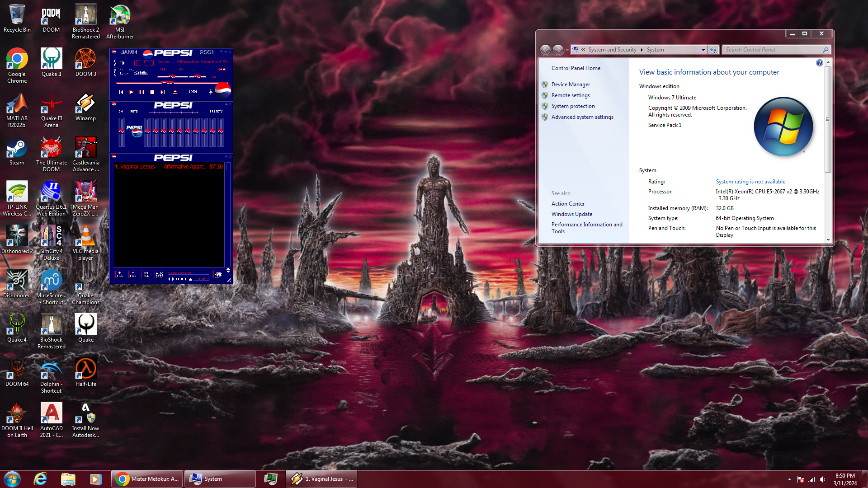Image resolution: width=868 pixels, height=488 pixels.
Task: Select the Winamp desktop shortcut
Action: [85, 107]
